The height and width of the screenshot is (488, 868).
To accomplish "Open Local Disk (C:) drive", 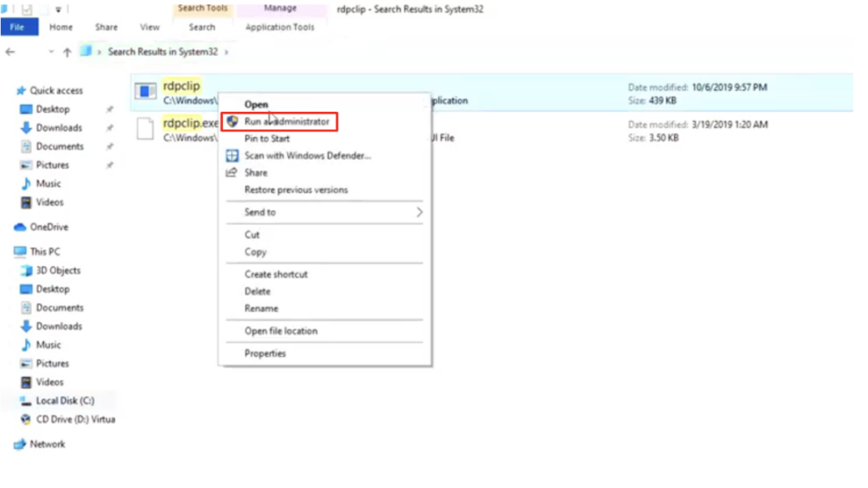I will point(62,400).
